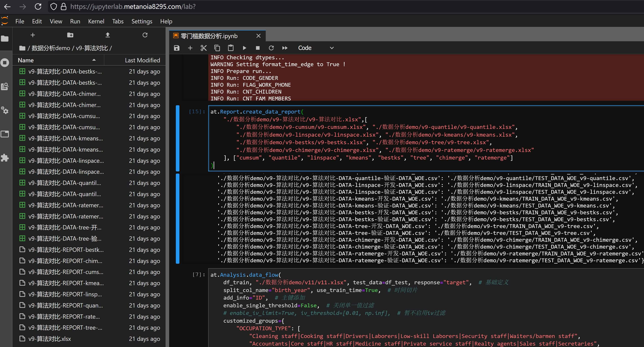Paste cell from clipboard icon

tap(231, 48)
